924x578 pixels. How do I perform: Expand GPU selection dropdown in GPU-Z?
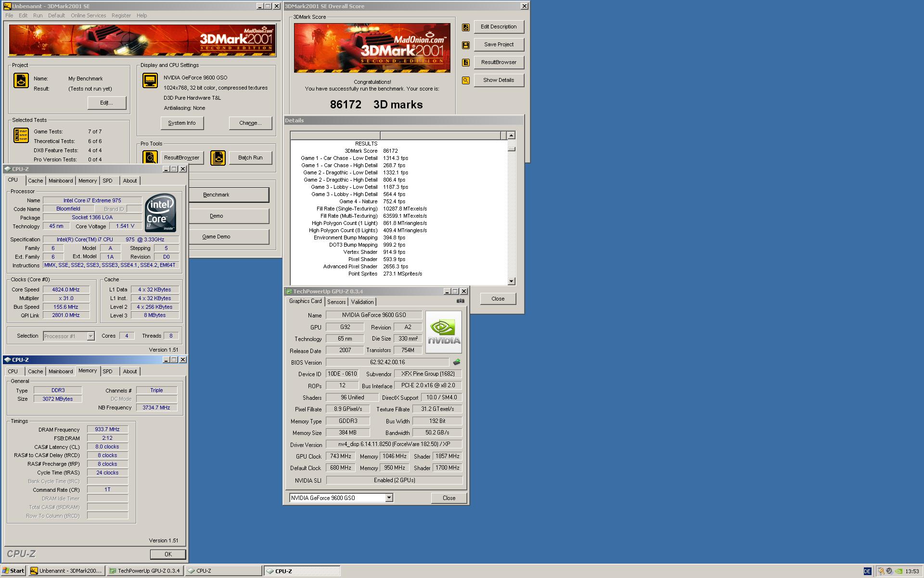pyautogui.click(x=389, y=498)
